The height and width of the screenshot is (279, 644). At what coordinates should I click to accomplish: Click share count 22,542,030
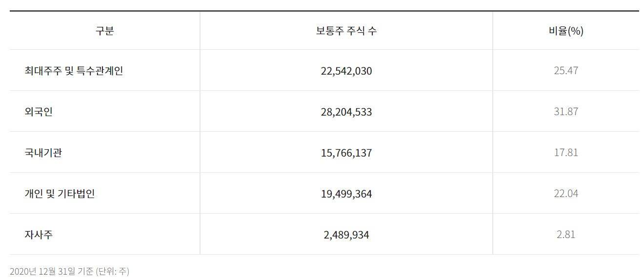click(x=346, y=71)
